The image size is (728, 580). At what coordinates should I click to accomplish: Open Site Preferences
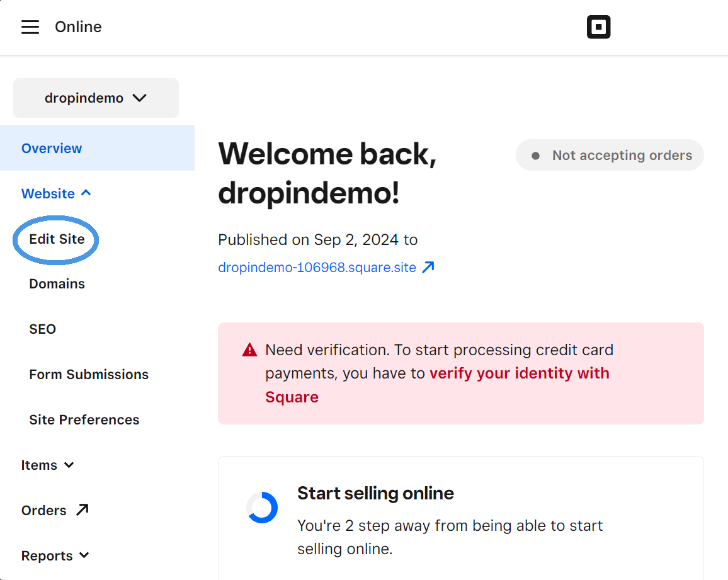click(x=84, y=419)
